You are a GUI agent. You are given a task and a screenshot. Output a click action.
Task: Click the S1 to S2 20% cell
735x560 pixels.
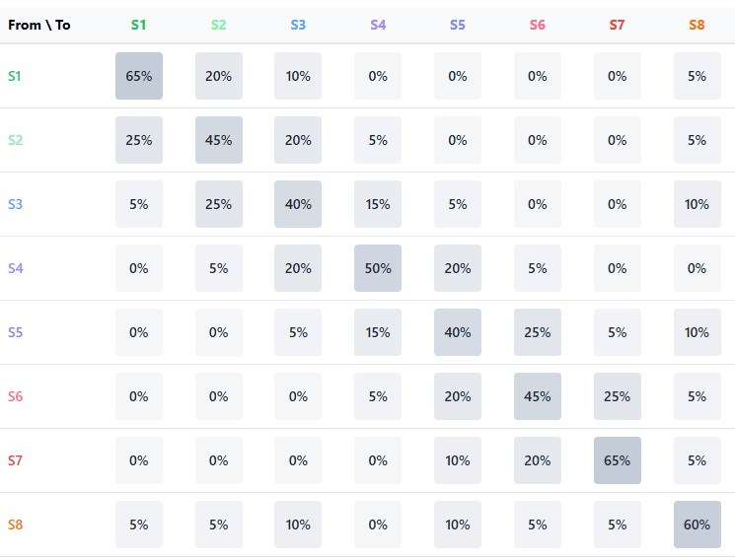219,76
